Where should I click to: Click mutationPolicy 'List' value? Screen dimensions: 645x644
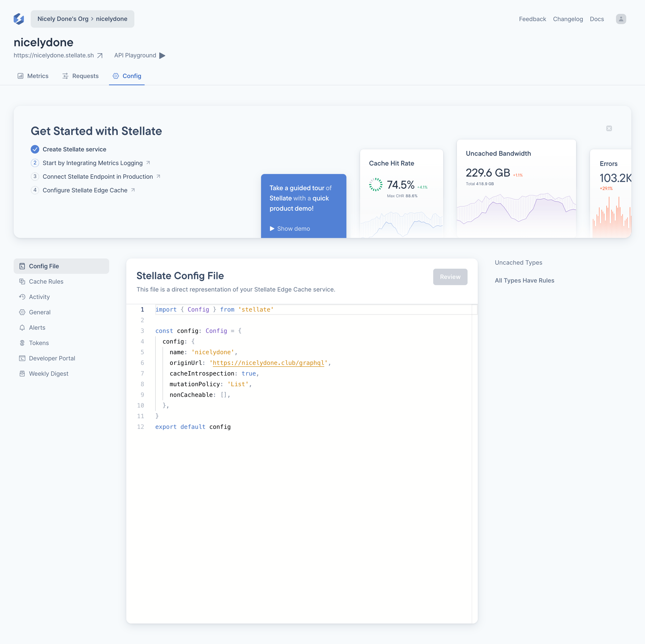point(238,384)
